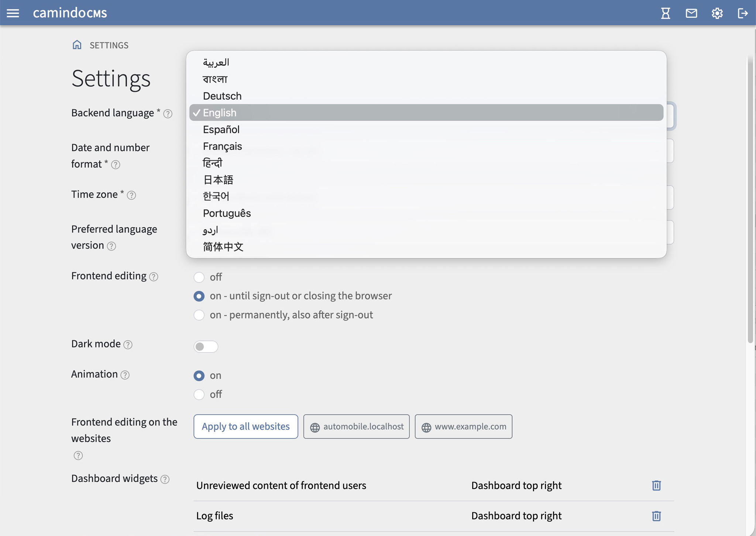The height and width of the screenshot is (536, 756).
Task: Delete the Unreviewed content widget row
Action: (x=656, y=485)
